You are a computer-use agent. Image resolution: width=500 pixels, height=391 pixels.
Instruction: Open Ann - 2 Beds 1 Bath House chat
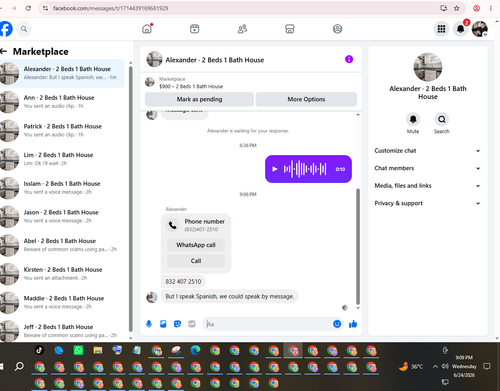pos(62,102)
